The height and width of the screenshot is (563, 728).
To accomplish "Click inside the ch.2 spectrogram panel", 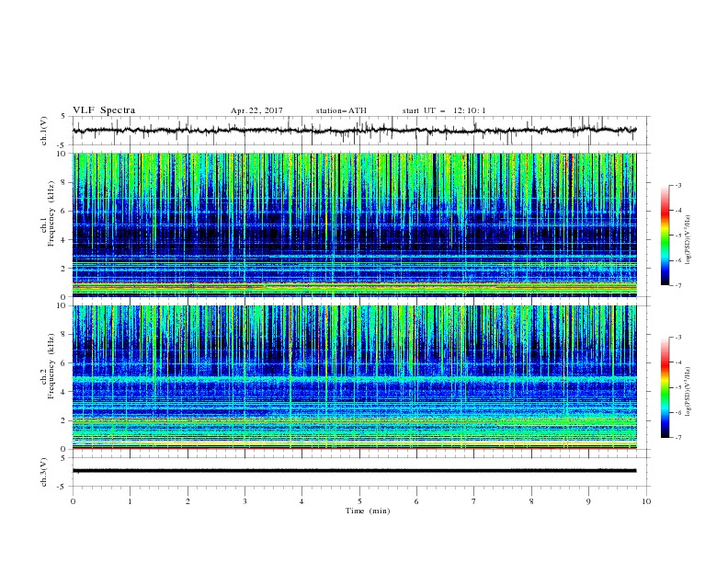I will tap(355, 377).
